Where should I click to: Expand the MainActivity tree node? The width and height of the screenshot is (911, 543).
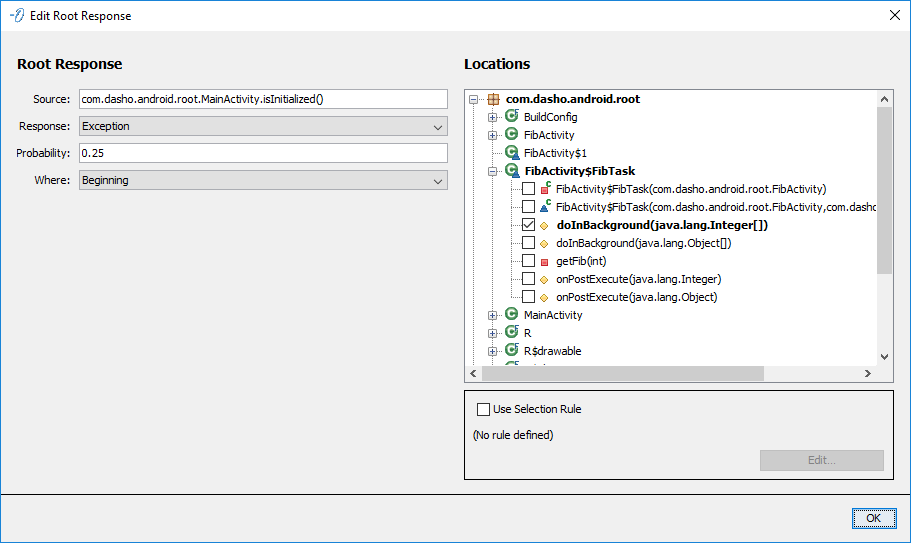point(493,315)
